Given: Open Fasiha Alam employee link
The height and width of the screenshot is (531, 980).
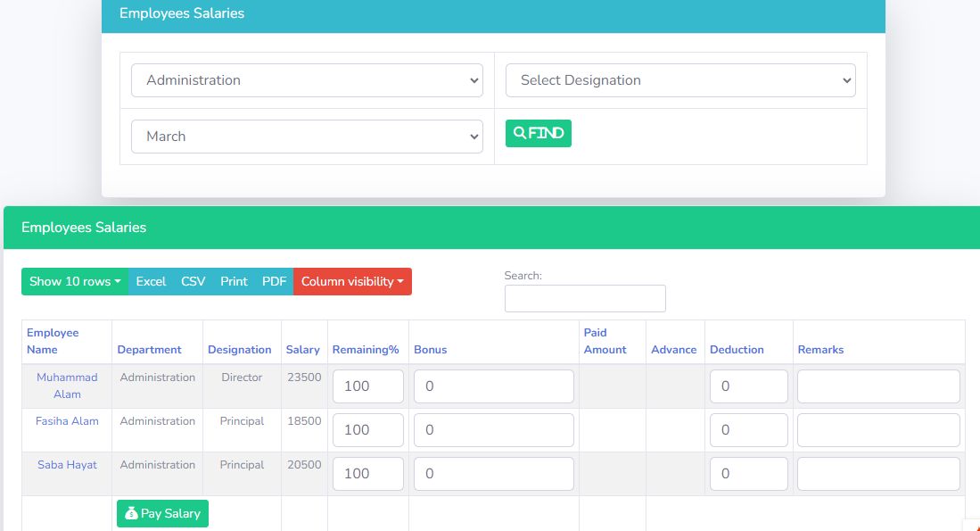Looking at the screenshot, I should [x=67, y=421].
